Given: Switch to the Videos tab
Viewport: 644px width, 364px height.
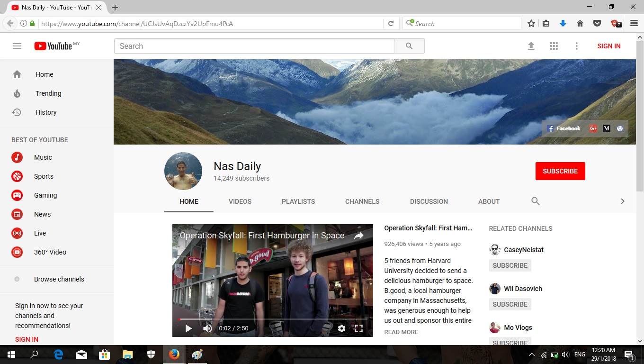Looking at the screenshot, I should (x=240, y=201).
